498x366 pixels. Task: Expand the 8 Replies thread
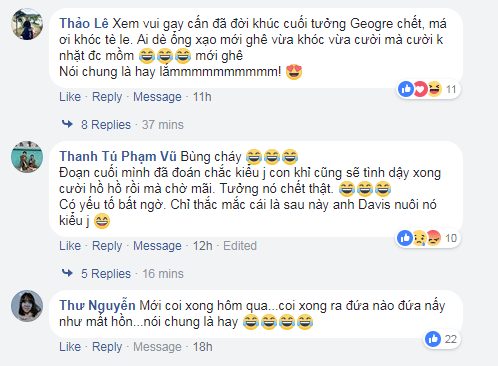pos(106,125)
